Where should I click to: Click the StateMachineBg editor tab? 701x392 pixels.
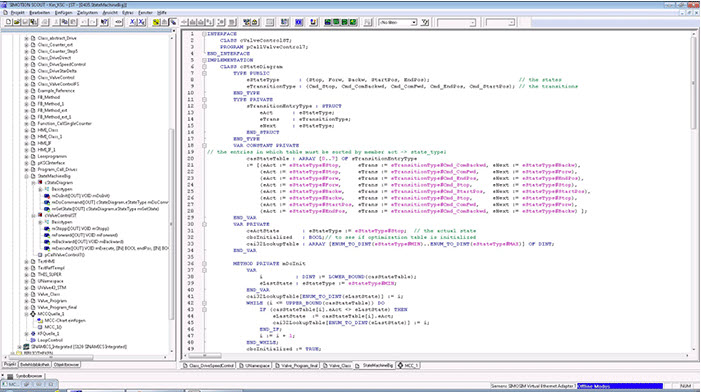[375, 366]
